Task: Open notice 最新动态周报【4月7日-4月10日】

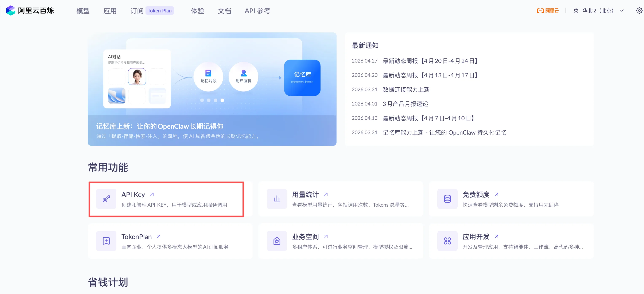Action: (x=428, y=118)
